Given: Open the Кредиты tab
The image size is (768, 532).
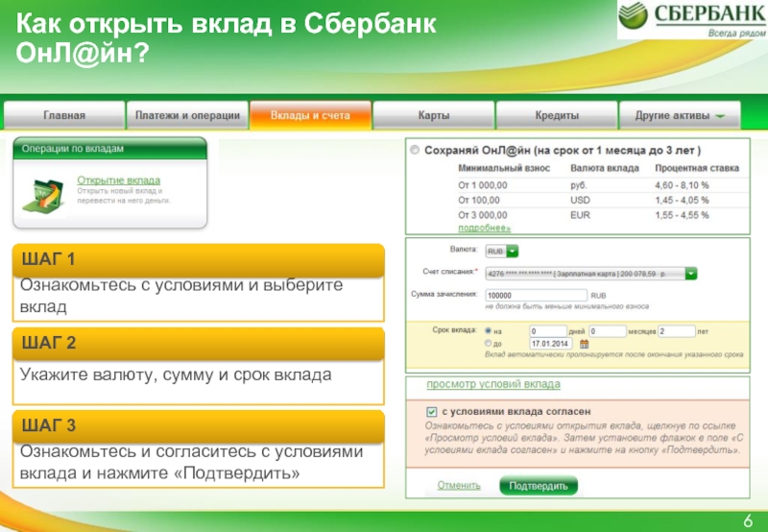Looking at the screenshot, I should click(557, 115).
